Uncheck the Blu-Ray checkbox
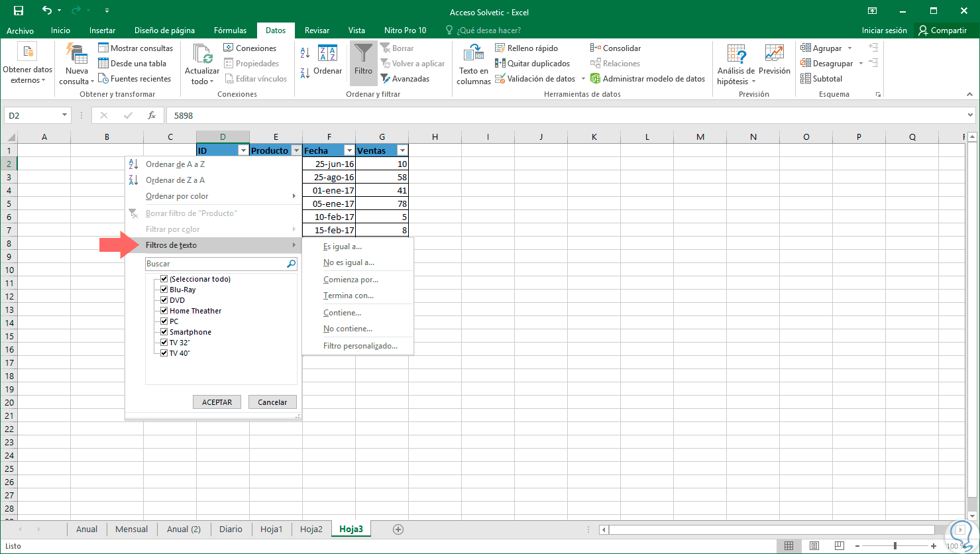The width and height of the screenshot is (980, 554). [164, 290]
